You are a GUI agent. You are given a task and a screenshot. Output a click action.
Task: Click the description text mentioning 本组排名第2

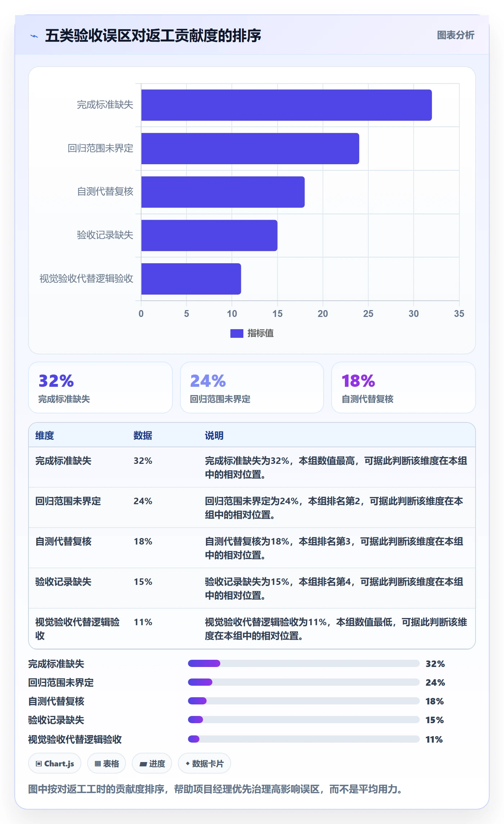334,508
